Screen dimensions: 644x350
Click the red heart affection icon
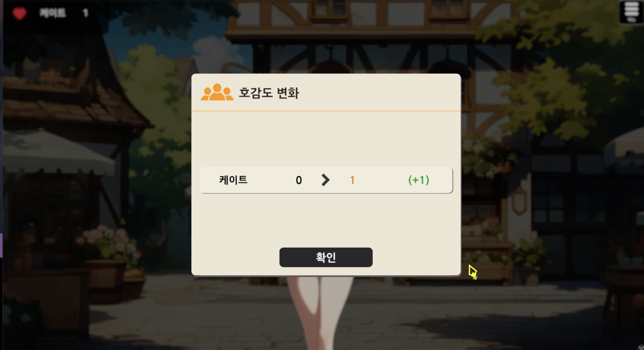[20, 13]
